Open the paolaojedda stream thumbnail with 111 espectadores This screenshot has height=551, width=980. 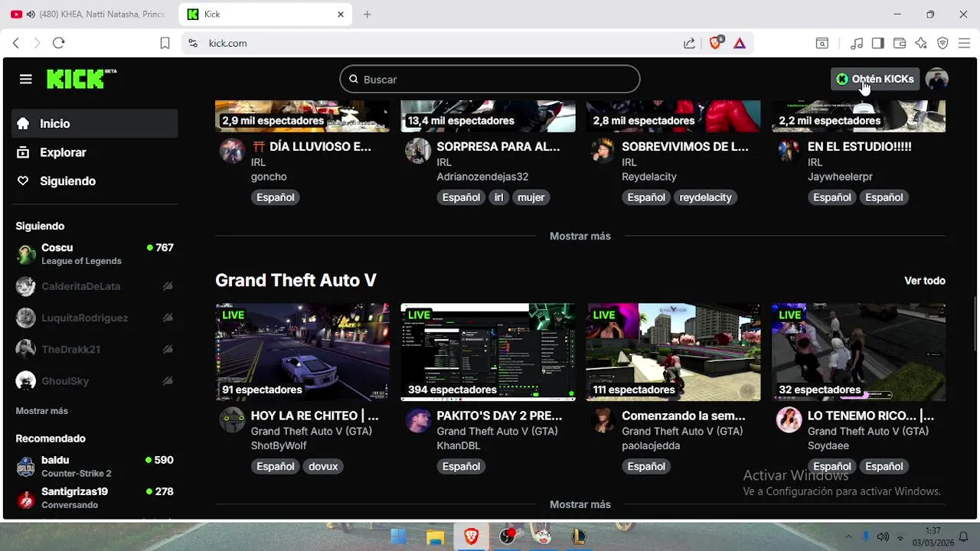pyautogui.click(x=673, y=352)
